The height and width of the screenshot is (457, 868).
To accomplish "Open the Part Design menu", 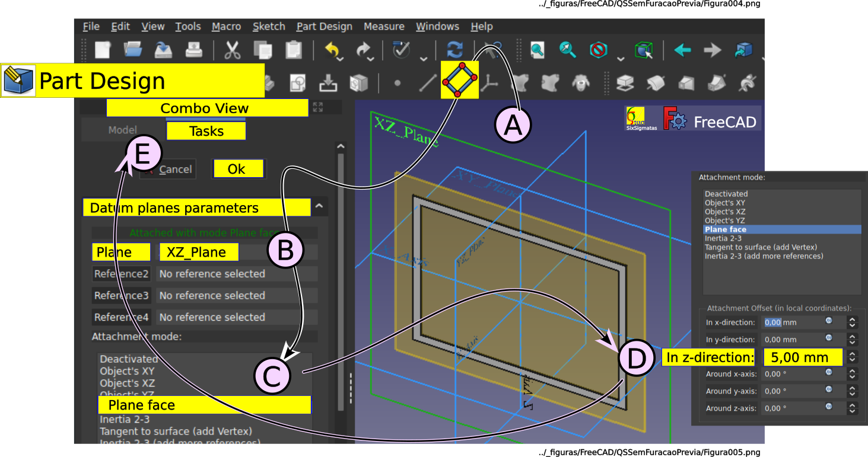I will pos(325,26).
